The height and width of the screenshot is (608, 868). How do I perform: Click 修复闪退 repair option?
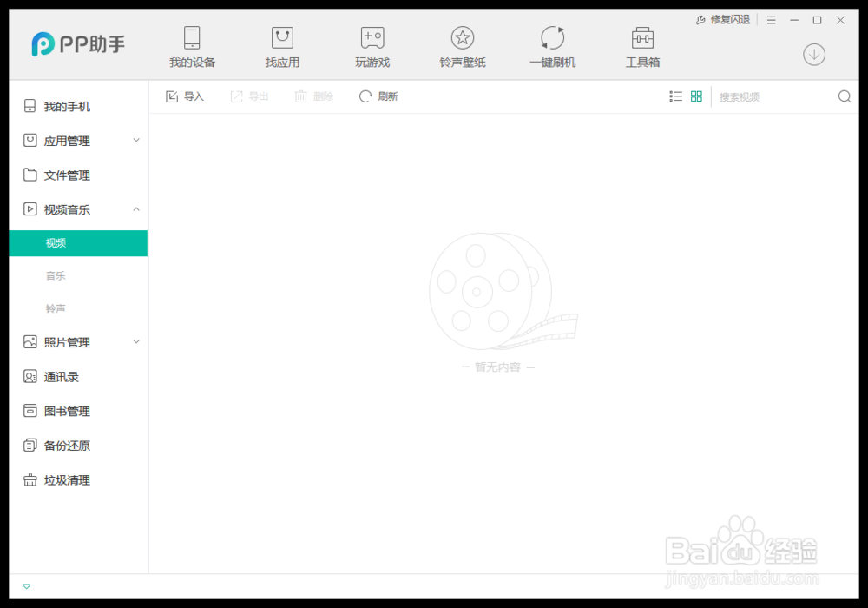click(x=723, y=20)
